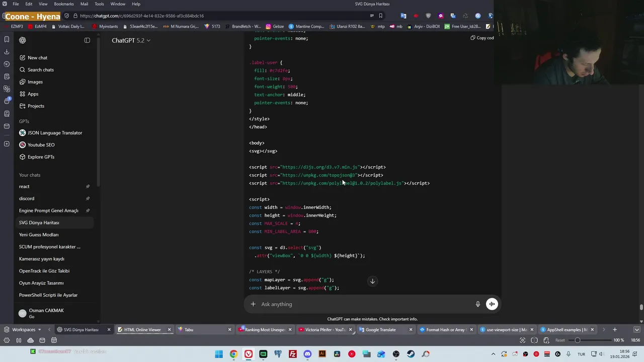Open FileZilla from the taskbar
The height and width of the screenshot is (362, 644).
[x=293, y=354]
